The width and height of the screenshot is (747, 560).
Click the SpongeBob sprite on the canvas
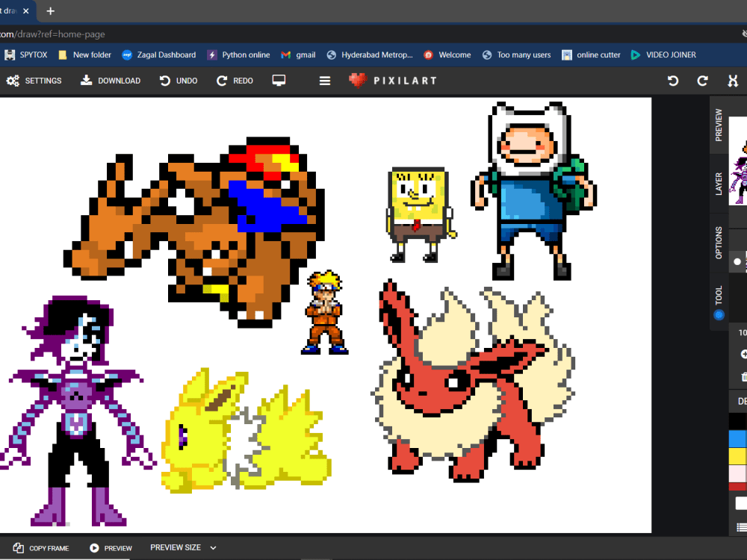[420, 215]
